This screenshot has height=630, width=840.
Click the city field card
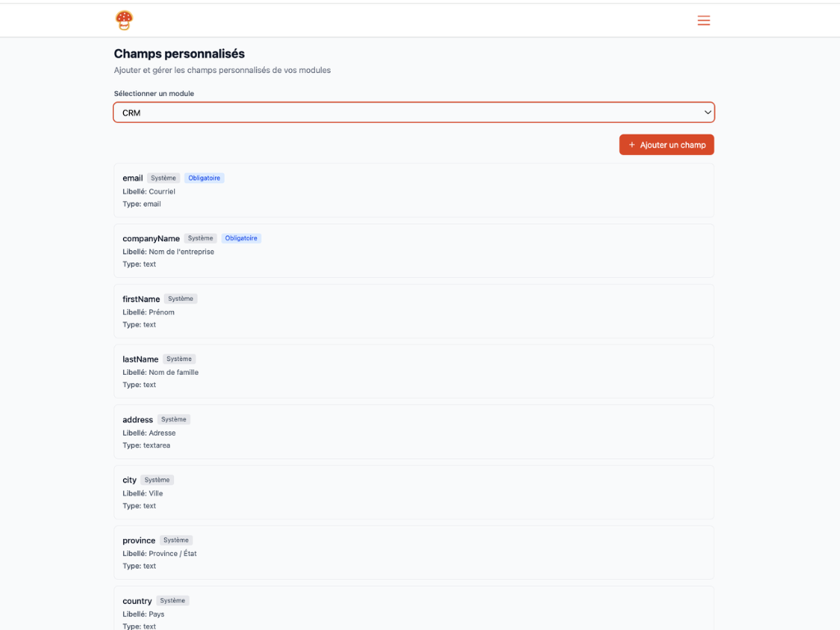(x=413, y=492)
